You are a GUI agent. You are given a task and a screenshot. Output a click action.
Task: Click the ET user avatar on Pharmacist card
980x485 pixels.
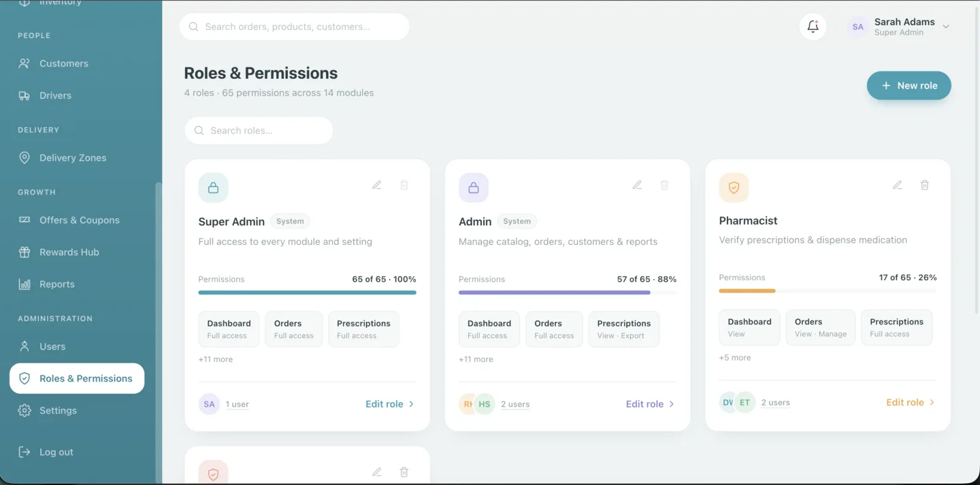(x=745, y=403)
